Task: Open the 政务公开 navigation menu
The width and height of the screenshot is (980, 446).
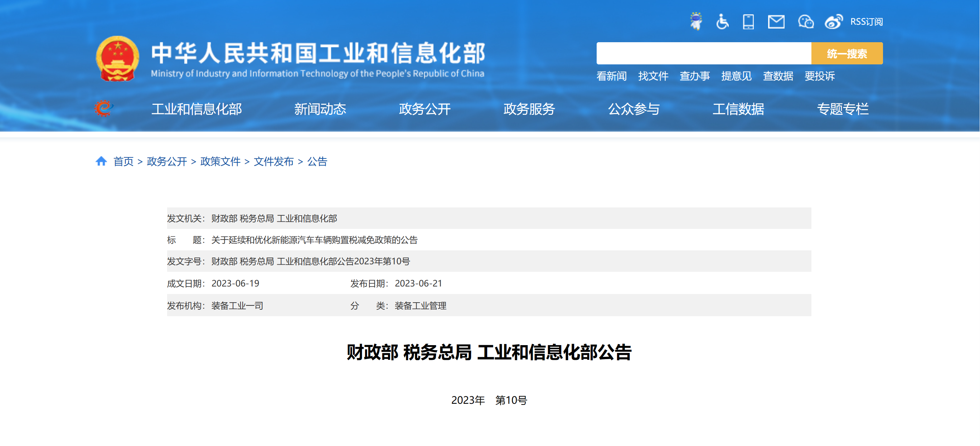Action: (424, 109)
